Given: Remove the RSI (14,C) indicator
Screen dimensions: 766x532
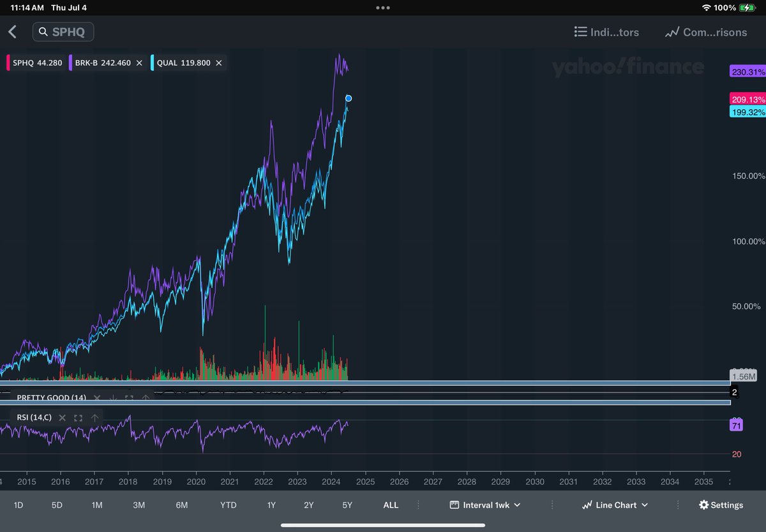Looking at the screenshot, I should click(63, 418).
